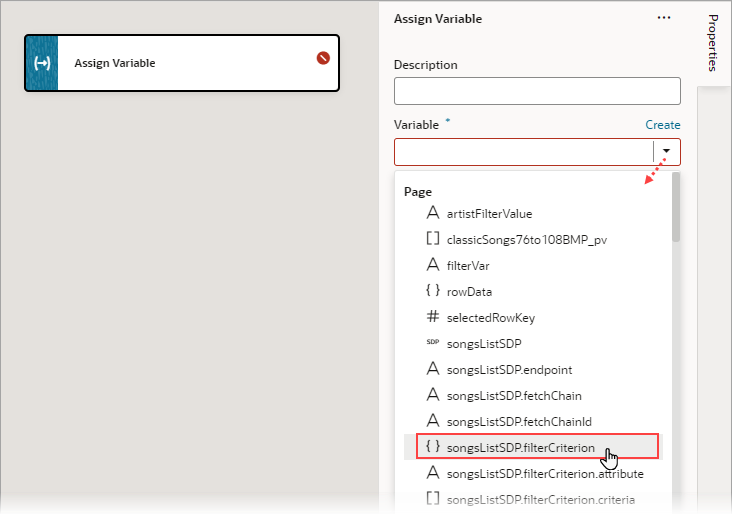732x515 pixels.
Task: Click the Create link above Variable field
Action: (x=662, y=125)
